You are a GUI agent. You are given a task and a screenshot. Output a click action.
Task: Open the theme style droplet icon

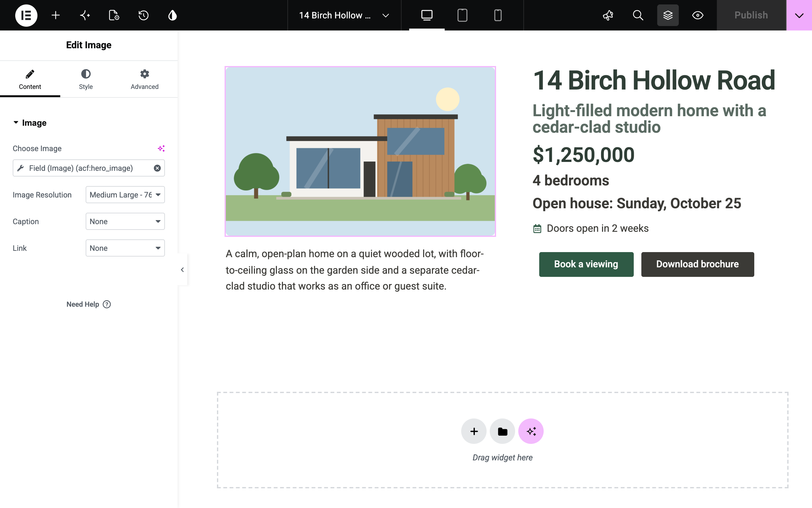173,15
